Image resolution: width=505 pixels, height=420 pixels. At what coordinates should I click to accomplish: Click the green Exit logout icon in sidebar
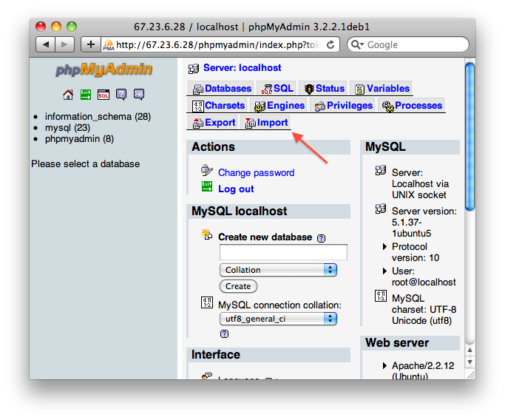coord(86,95)
